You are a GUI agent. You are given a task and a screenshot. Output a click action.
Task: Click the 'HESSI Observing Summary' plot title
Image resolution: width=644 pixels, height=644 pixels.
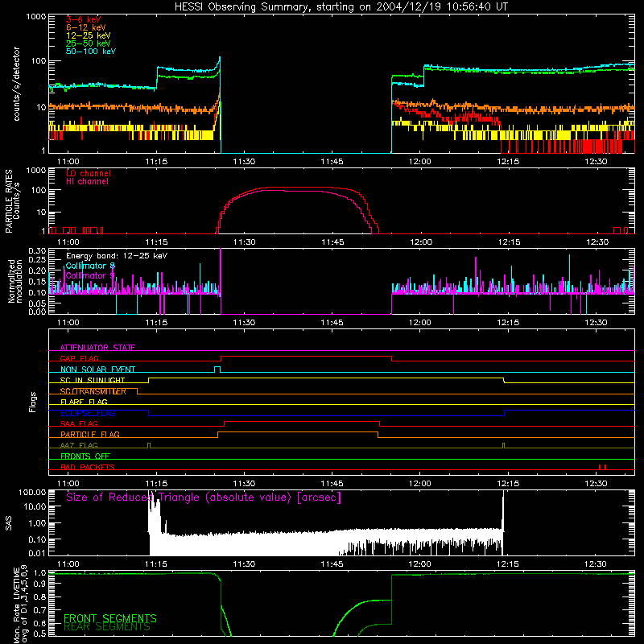tap(341, 7)
